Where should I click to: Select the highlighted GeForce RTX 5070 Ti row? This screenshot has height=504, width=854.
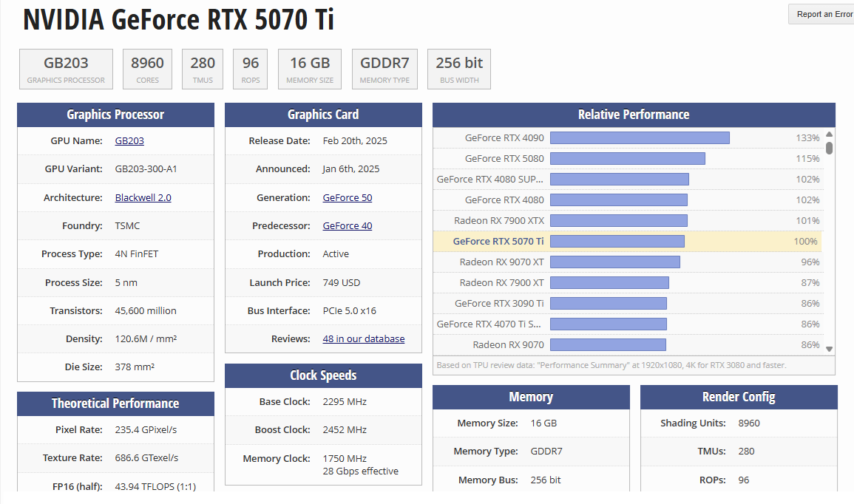(x=628, y=241)
